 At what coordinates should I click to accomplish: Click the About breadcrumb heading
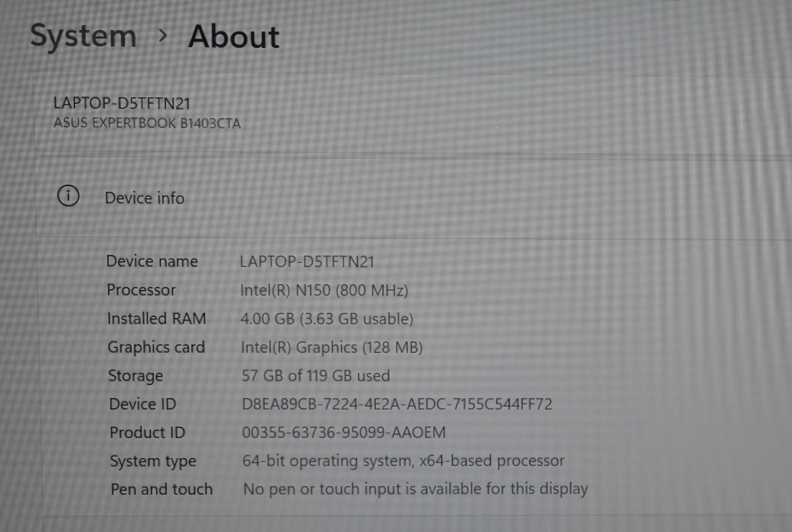(233, 37)
